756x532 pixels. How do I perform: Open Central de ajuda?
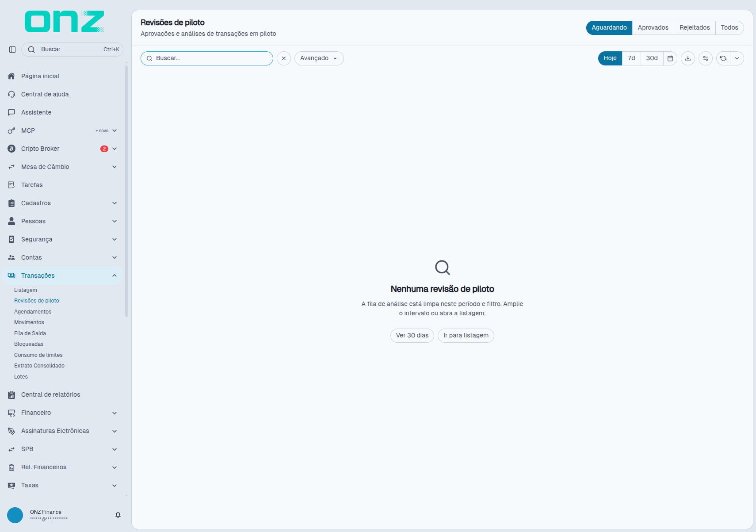pyautogui.click(x=62, y=94)
